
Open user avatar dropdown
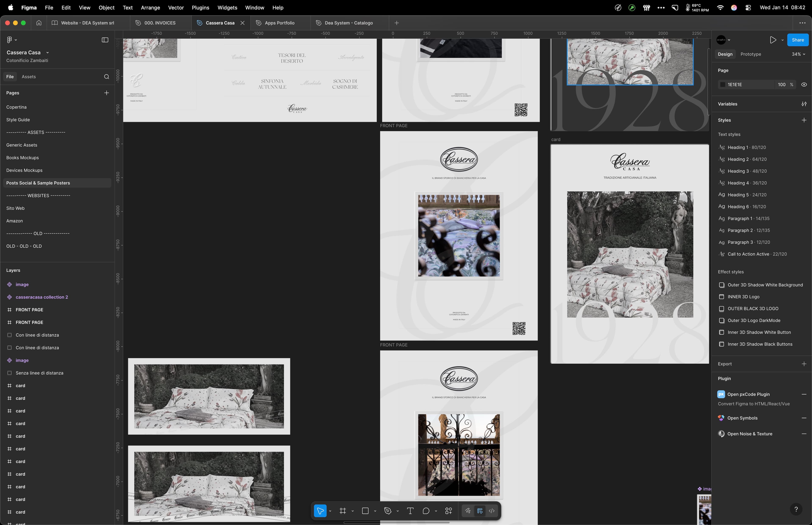click(723, 40)
